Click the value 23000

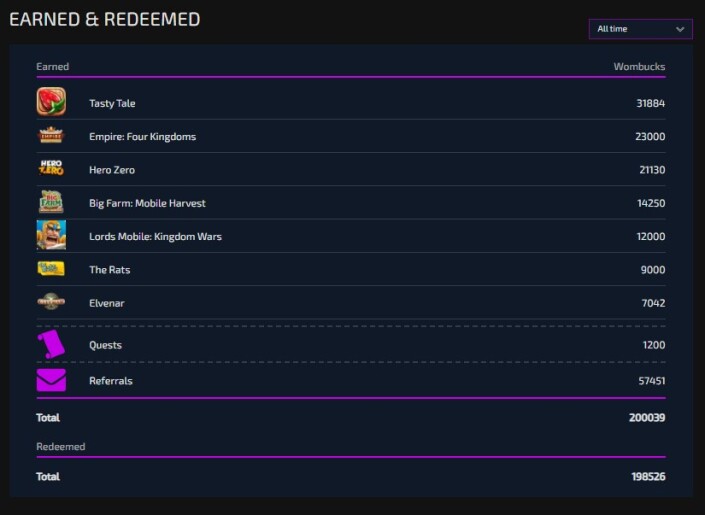click(650, 137)
